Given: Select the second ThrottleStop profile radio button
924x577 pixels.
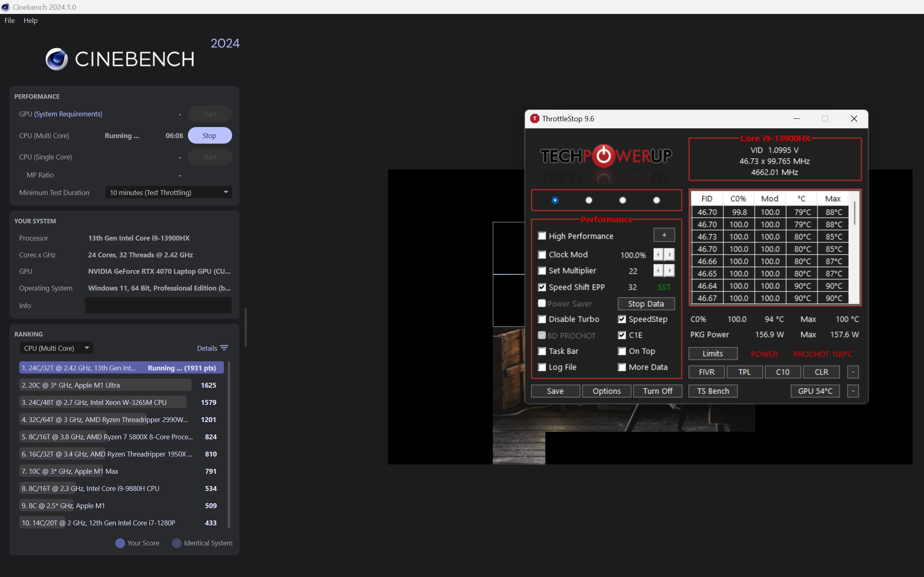Looking at the screenshot, I should (589, 200).
